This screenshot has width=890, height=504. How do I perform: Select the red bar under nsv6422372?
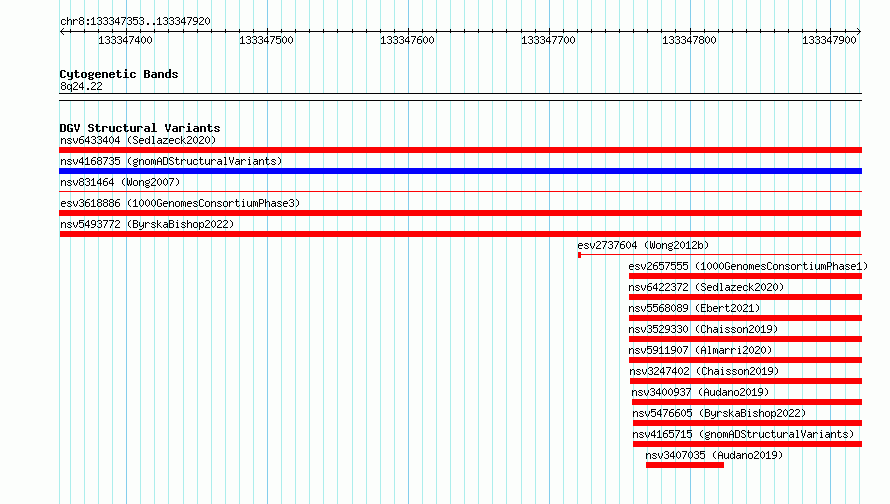pyautogui.click(x=745, y=297)
